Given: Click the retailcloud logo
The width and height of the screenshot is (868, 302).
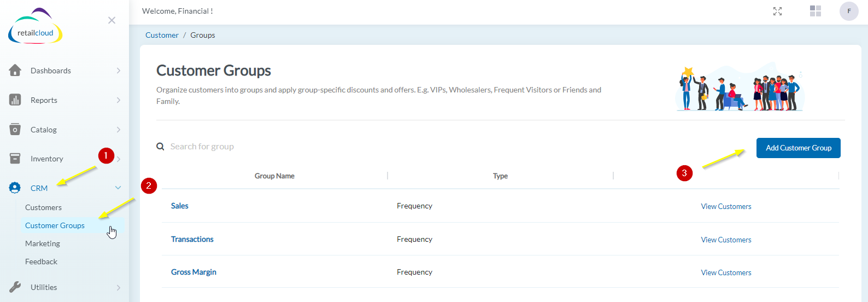Looking at the screenshot, I should pos(36,26).
